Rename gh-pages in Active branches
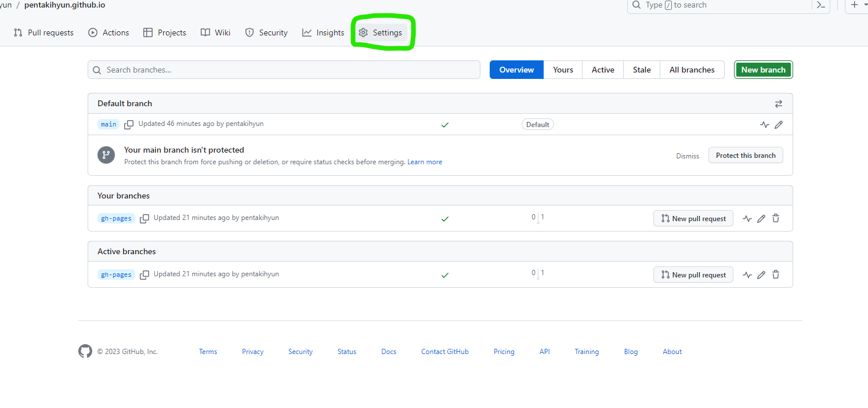The width and height of the screenshot is (868, 408). (761, 275)
